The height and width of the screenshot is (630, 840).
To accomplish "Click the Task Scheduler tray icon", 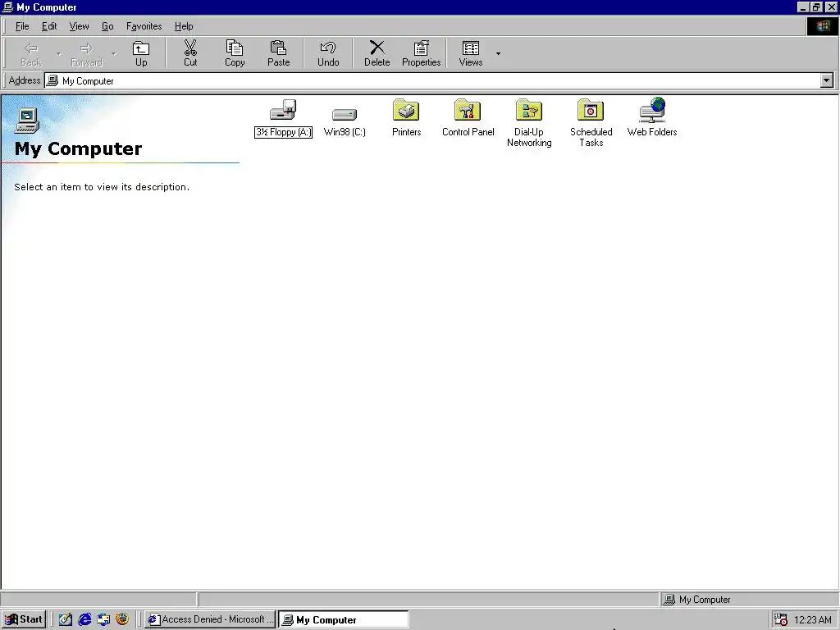I will tap(781, 619).
